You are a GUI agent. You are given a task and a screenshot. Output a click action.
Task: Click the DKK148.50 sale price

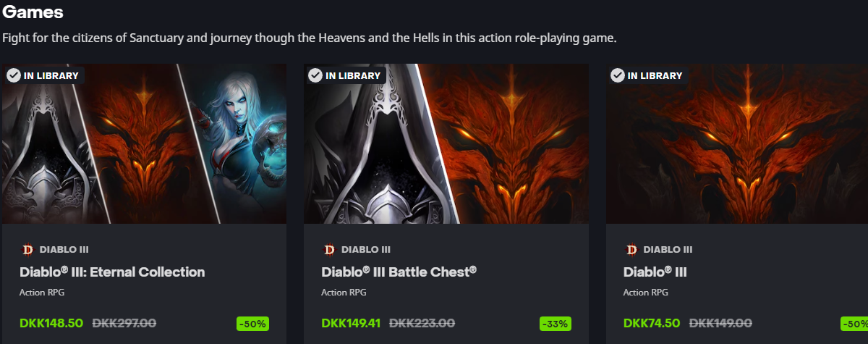(51, 323)
